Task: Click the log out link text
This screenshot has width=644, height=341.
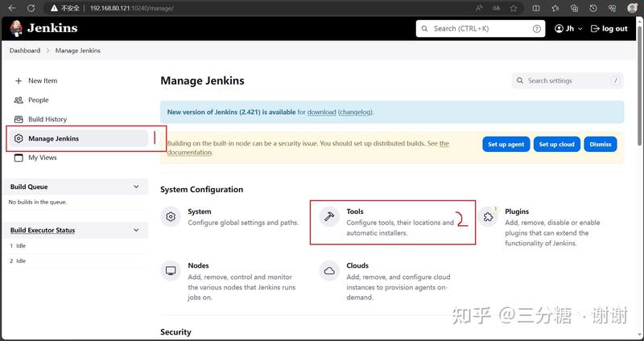Action: [615, 29]
